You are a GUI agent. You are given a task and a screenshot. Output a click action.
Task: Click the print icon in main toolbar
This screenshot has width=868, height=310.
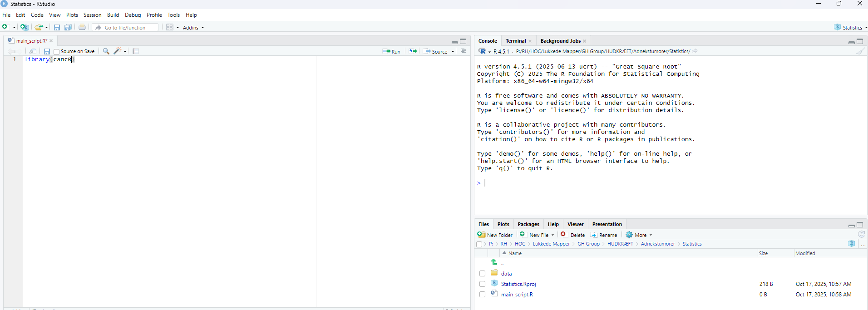coord(82,27)
